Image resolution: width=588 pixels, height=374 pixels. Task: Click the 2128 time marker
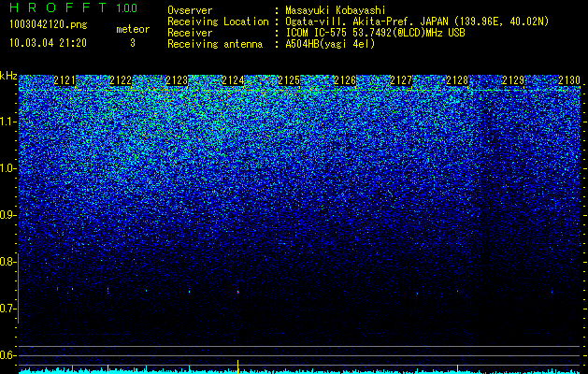click(457, 80)
